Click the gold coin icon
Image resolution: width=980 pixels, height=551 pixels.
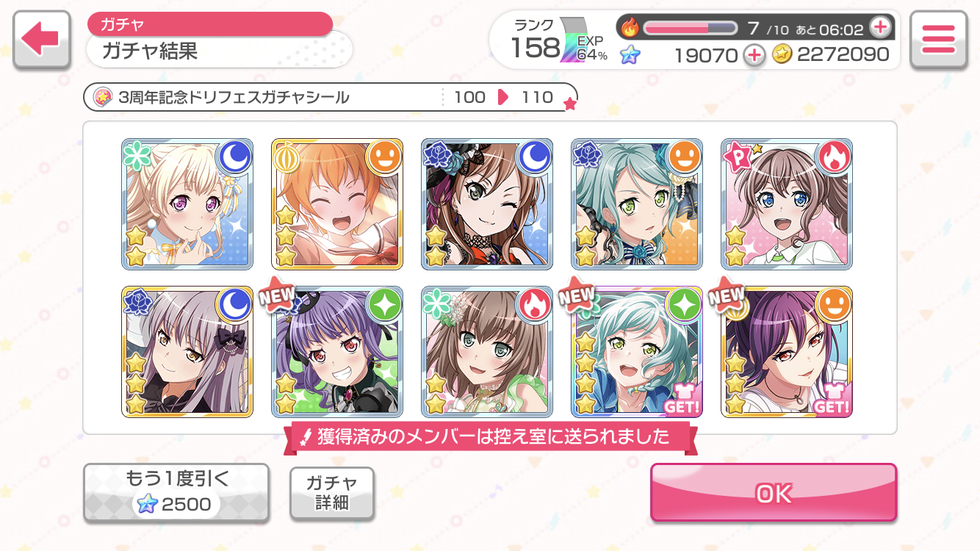782,54
